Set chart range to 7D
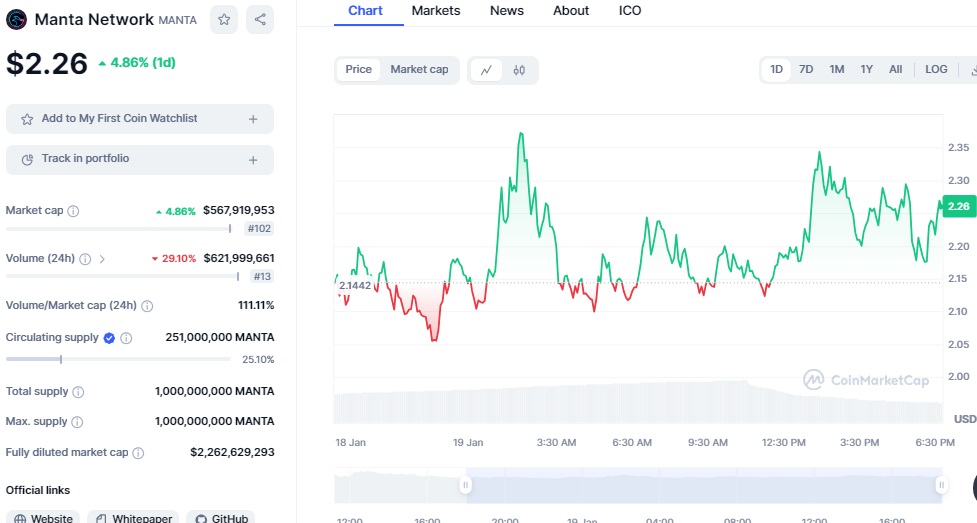 806,69
